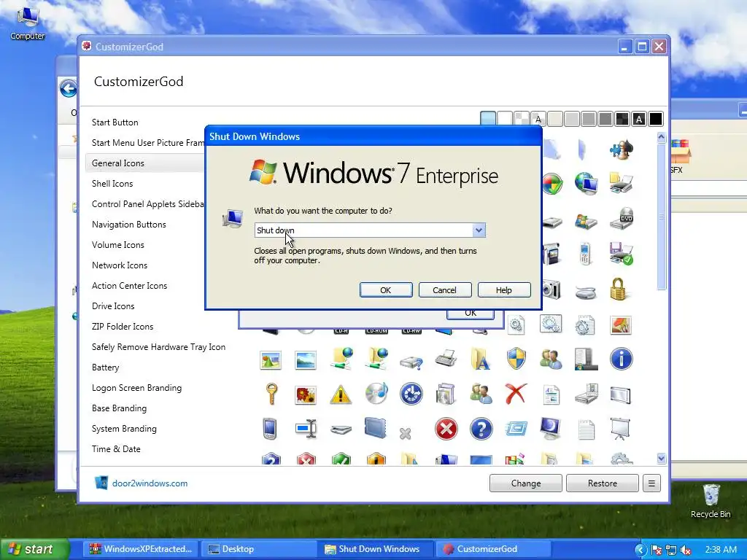
Task: Select the CD with music note icon
Action: pos(376,394)
